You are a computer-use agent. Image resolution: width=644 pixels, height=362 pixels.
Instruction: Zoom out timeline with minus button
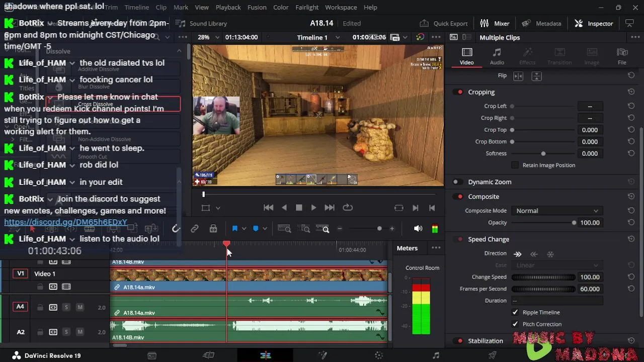[x=340, y=229]
